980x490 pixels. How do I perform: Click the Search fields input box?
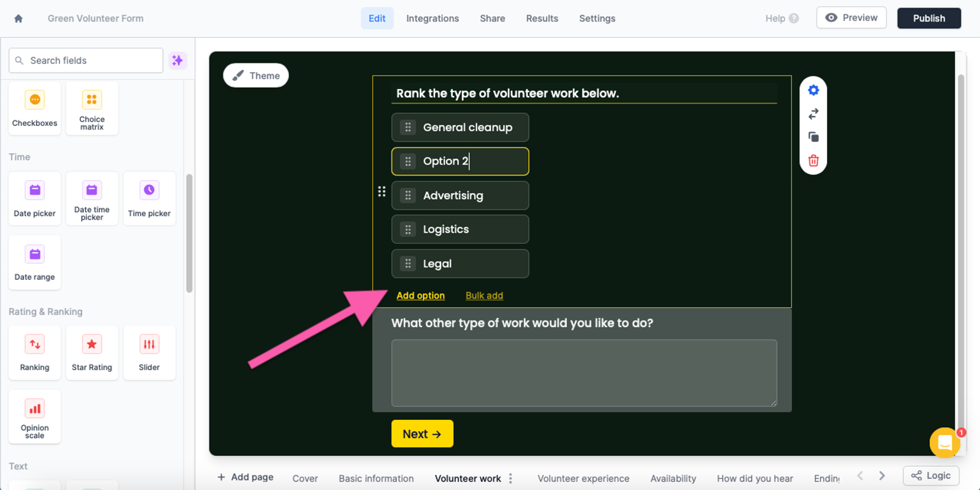pos(86,60)
